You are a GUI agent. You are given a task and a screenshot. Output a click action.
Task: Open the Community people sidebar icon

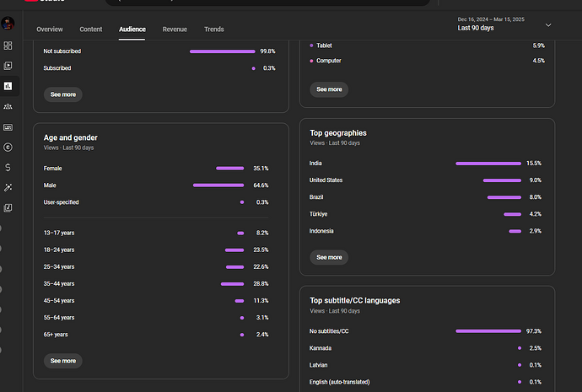click(8, 107)
